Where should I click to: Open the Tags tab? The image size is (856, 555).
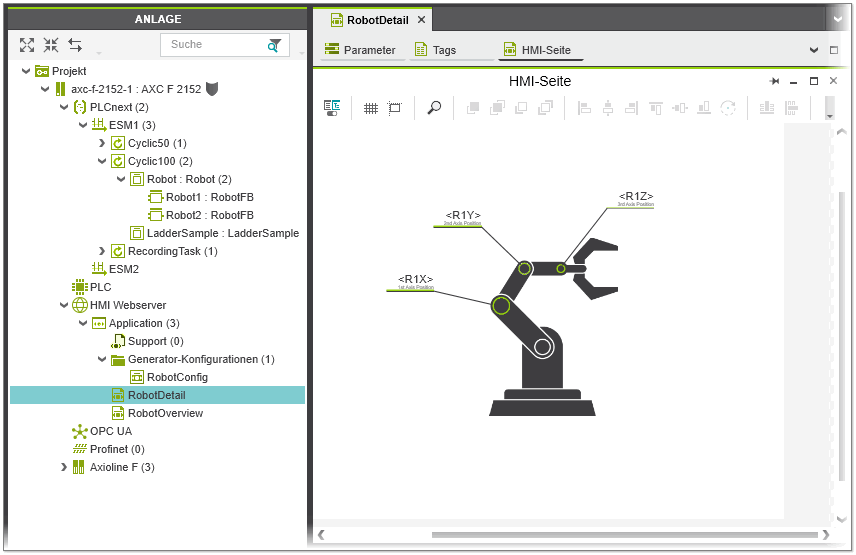(436, 50)
